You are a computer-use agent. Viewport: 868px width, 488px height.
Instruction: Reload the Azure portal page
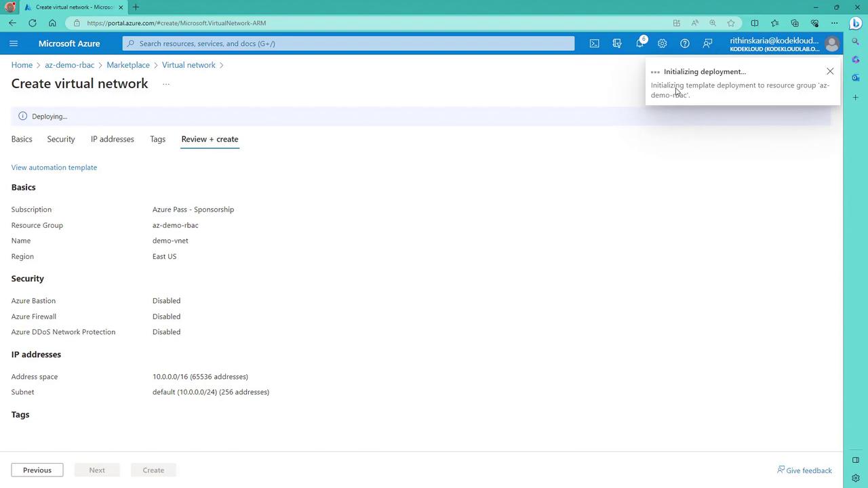pyautogui.click(x=33, y=23)
